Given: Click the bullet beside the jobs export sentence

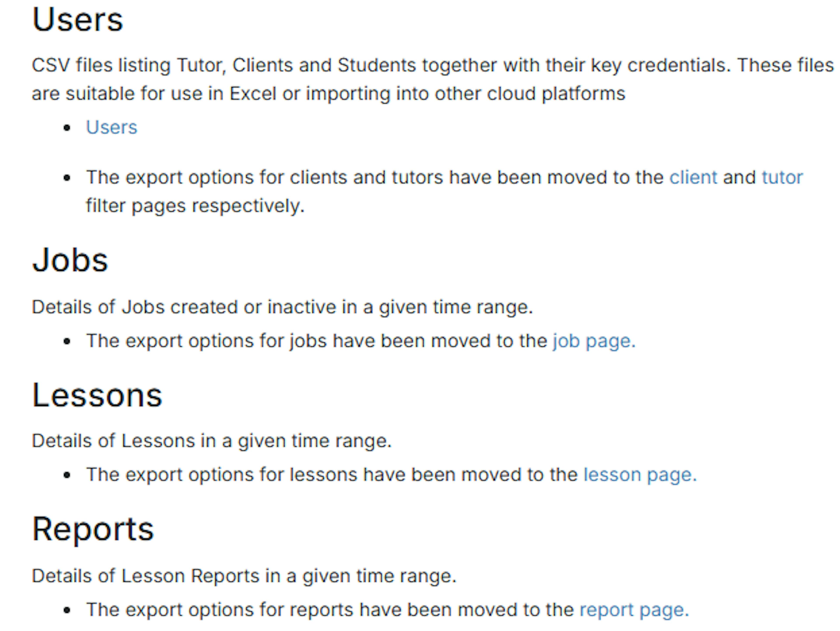Looking at the screenshot, I should pos(67,341).
